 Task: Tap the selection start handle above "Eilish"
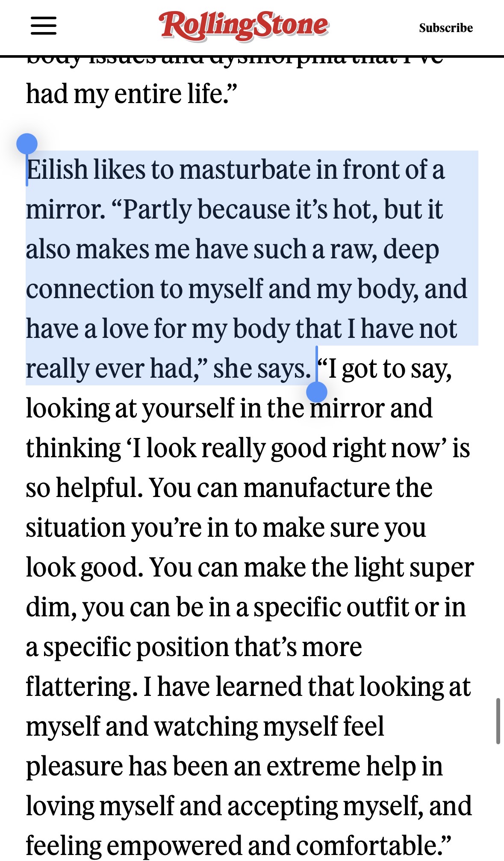pyautogui.click(x=27, y=144)
